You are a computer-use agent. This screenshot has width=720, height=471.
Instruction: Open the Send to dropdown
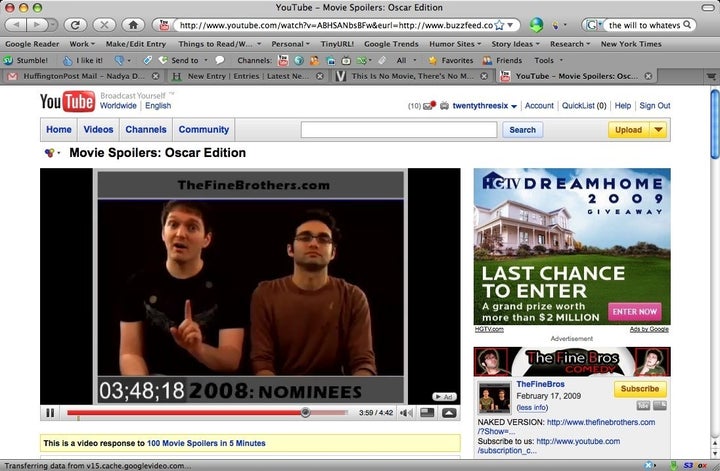tap(183, 60)
